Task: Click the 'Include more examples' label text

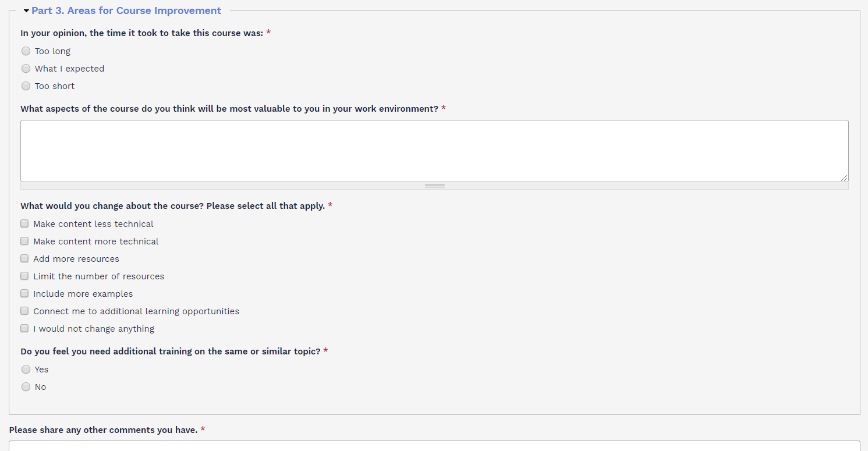Action: point(83,294)
